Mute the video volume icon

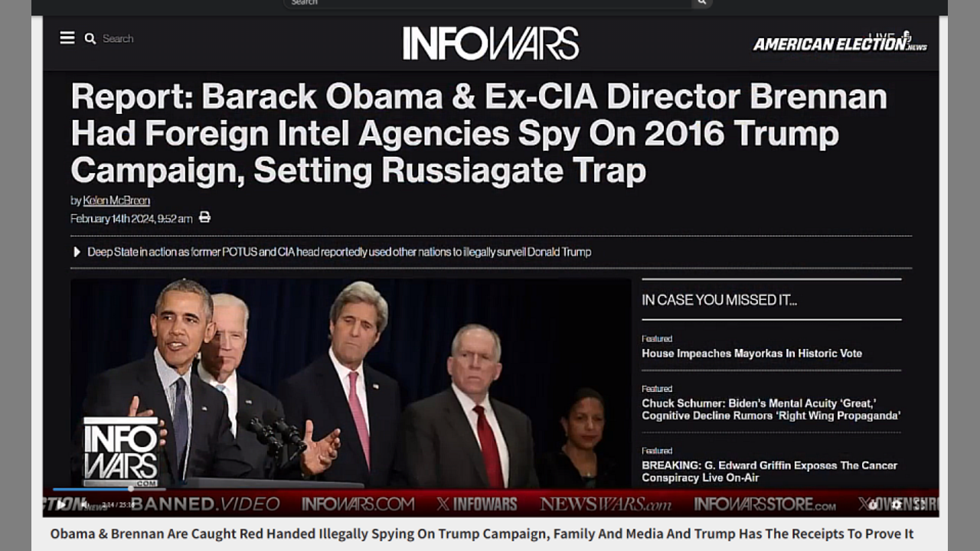tap(84, 505)
